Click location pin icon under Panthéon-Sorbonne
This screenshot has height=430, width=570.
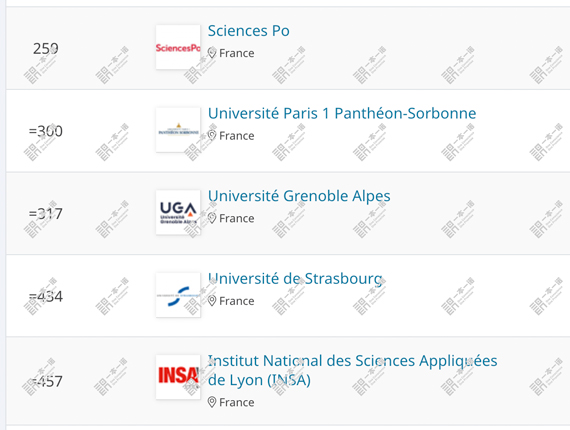click(212, 136)
